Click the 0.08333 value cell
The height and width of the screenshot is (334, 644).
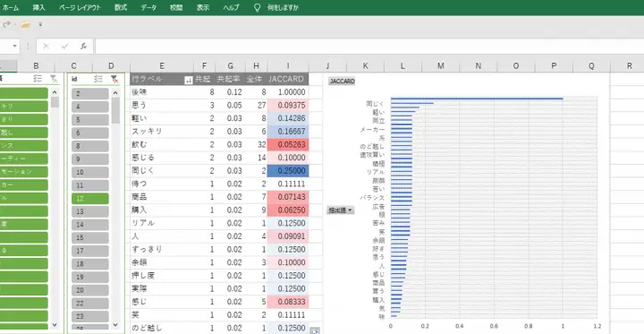288,302
